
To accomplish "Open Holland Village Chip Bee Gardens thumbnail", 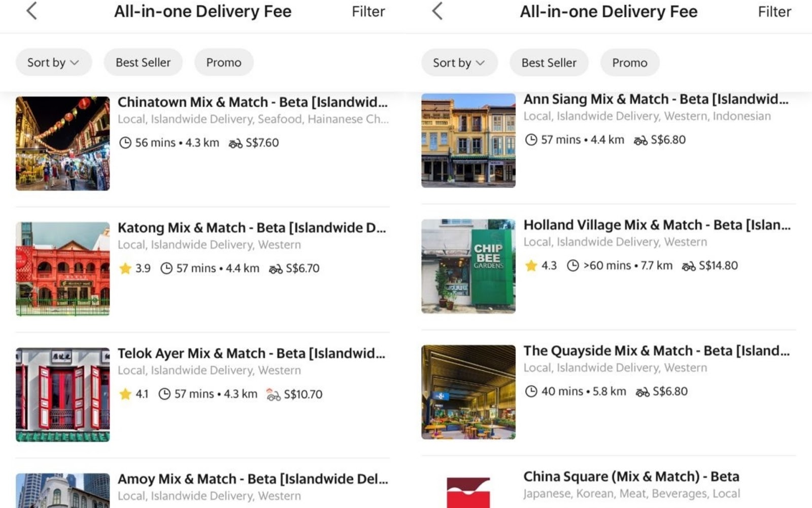I will point(468,266).
